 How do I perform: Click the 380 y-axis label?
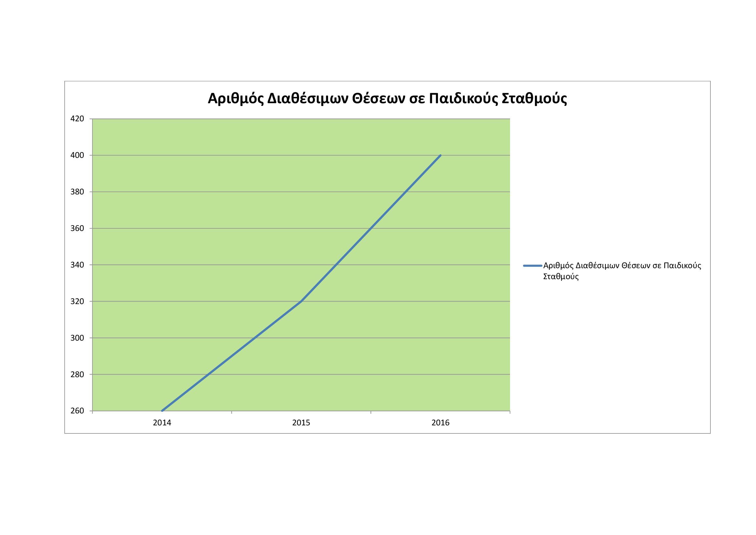point(77,192)
